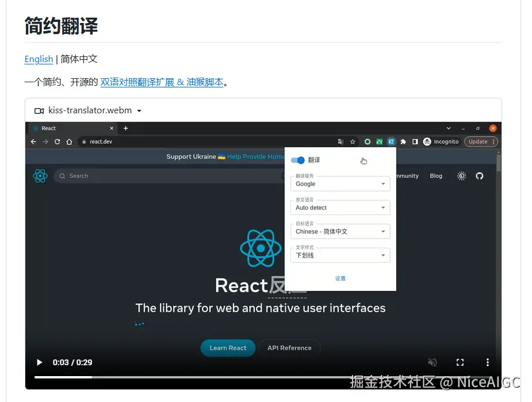Minimize the recorded browser window
Image resolution: width=532 pixels, height=402 pixels.
pyautogui.click(x=463, y=128)
